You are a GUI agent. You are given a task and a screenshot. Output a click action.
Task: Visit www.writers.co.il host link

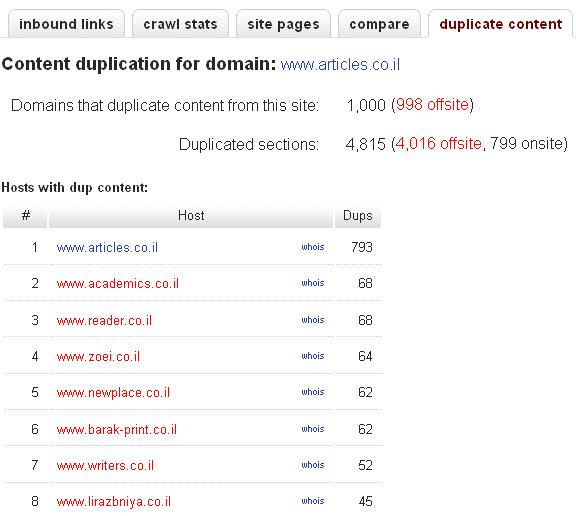105,466
